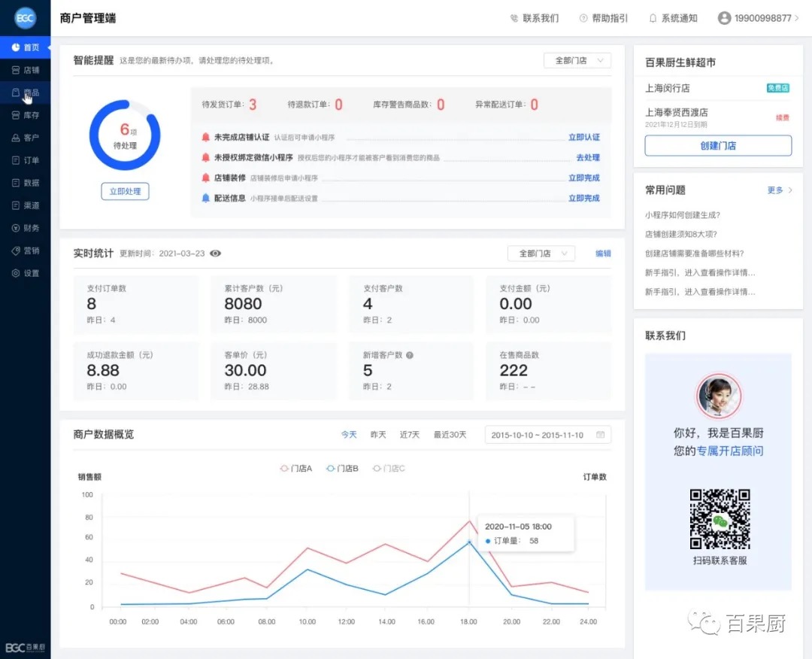
Task: Click the 续费 link for 上海奉贤西渡店
Action: click(783, 118)
